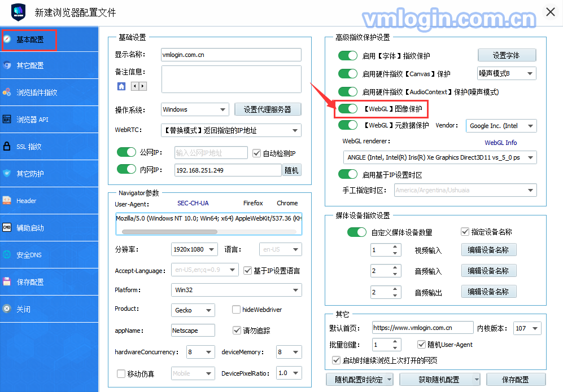Increase the 视频输入 device count
This screenshot has height=392, width=563.
[395, 246]
